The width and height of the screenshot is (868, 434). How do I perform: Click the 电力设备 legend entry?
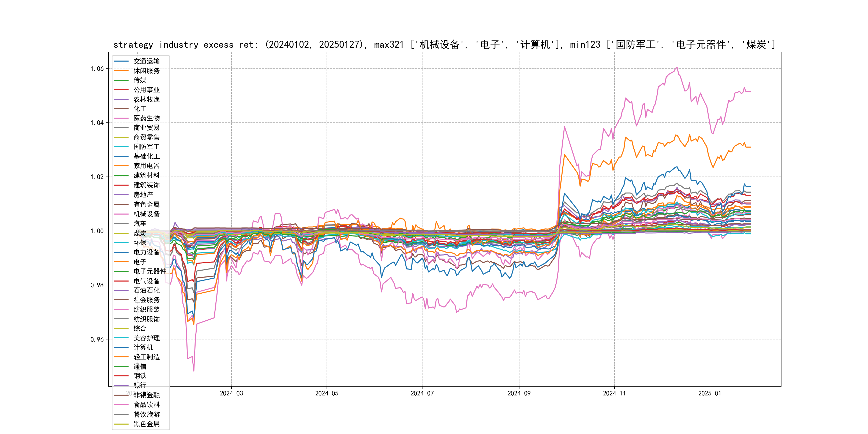coord(146,252)
